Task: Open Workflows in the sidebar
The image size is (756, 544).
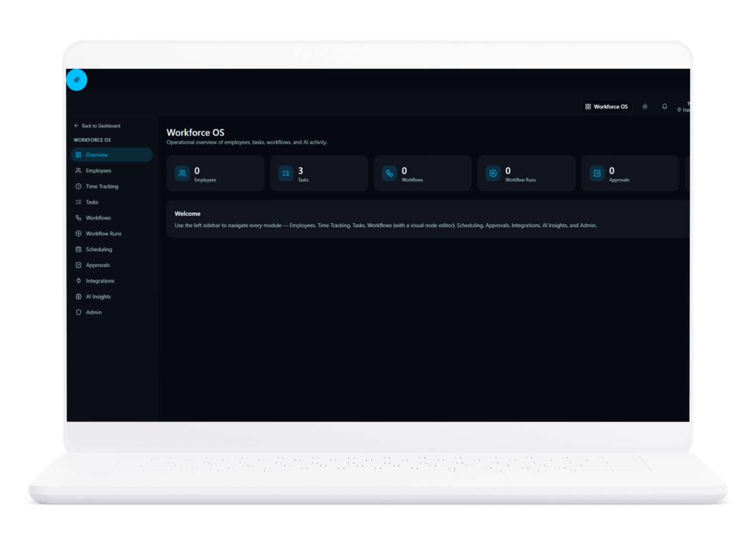Action: [111, 218]
